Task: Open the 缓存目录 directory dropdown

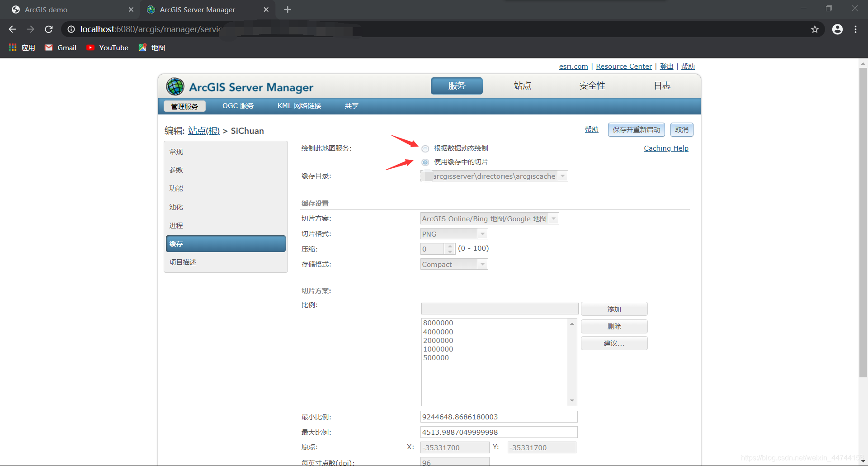Action: (x=562, y=176)
